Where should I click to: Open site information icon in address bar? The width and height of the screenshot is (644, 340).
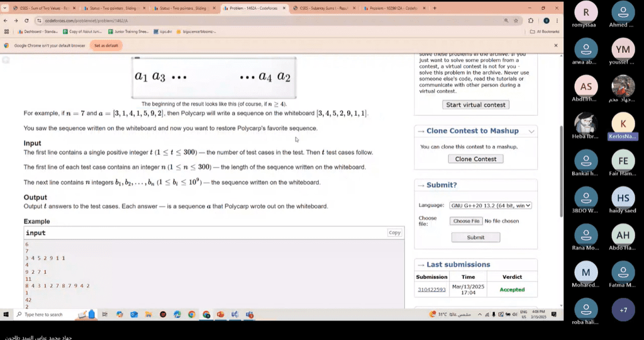pos(39,21)
